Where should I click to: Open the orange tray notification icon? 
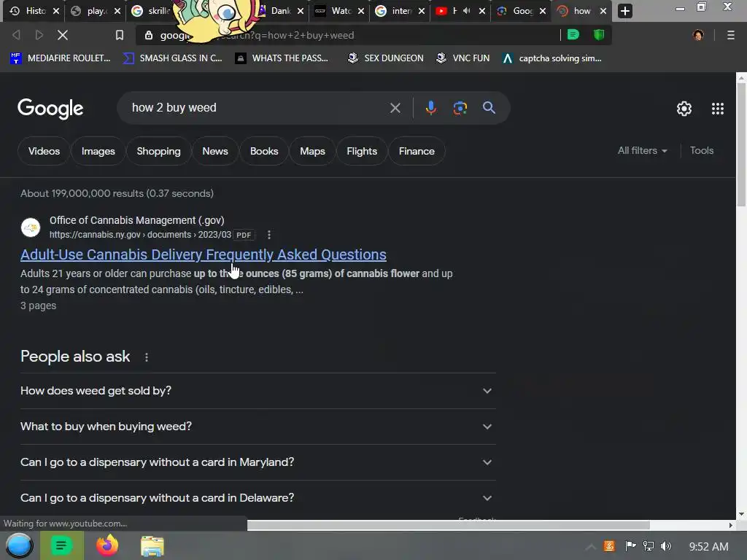tap(609, 546)
